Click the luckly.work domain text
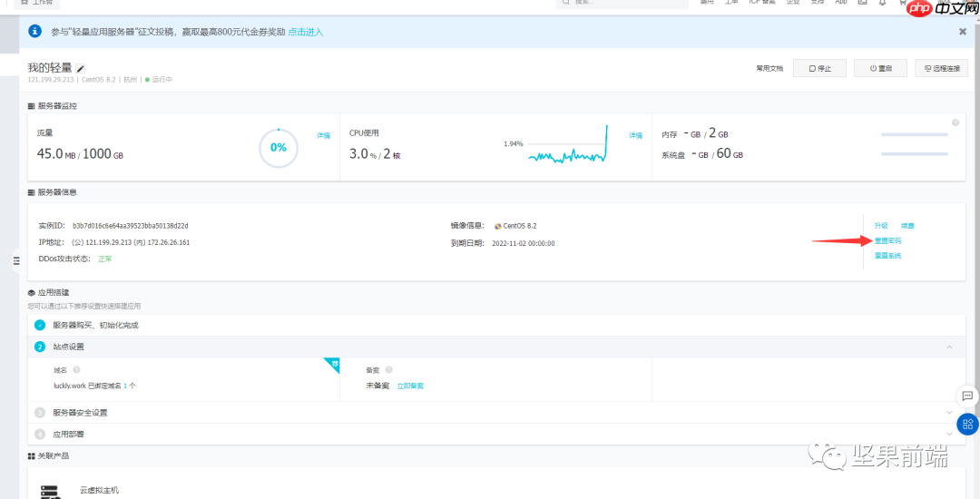 tap(70, 386)
